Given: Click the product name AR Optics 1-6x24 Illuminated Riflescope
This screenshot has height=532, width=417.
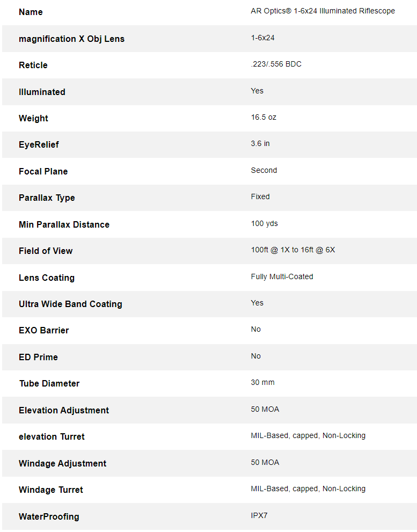Looking at the screenshot, I should (x=323, y=11).
